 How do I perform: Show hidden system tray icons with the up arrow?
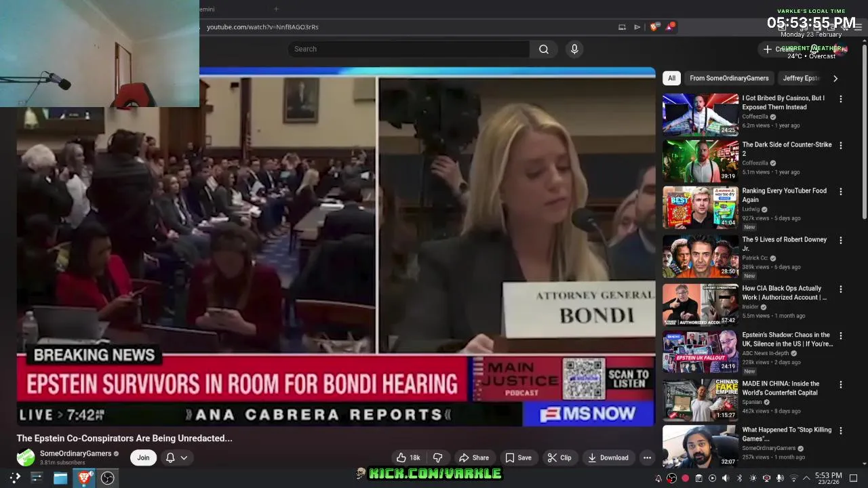pos(806,479)
